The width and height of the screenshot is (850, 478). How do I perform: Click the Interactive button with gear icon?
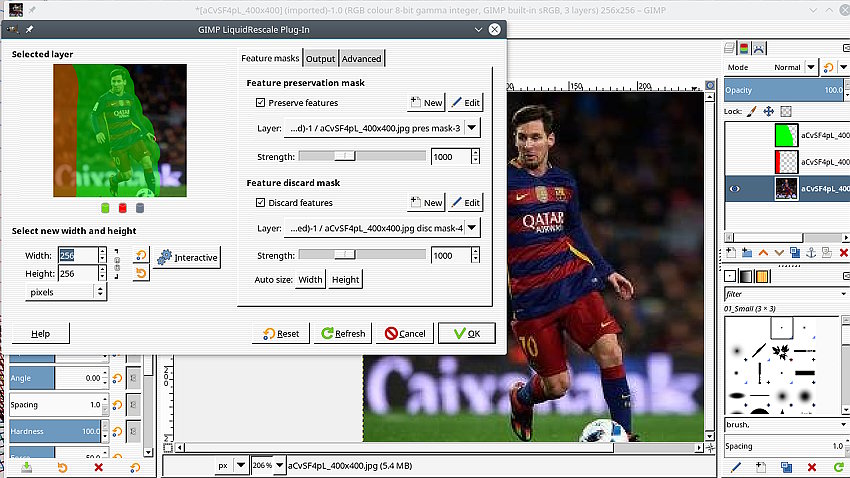(188, 257)
